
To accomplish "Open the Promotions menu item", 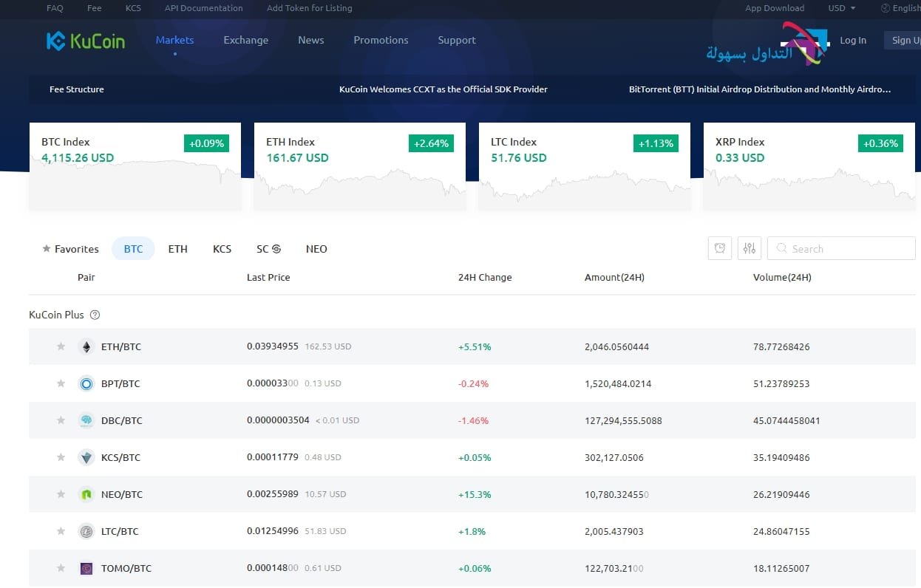I will pos(381,40).
